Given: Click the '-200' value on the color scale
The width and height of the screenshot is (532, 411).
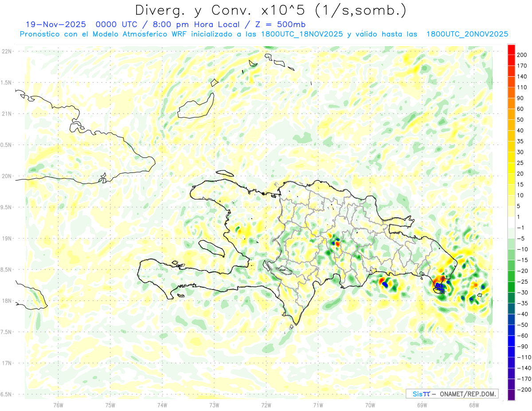Looking at the screenshot, I should click(x=524, y=390).
